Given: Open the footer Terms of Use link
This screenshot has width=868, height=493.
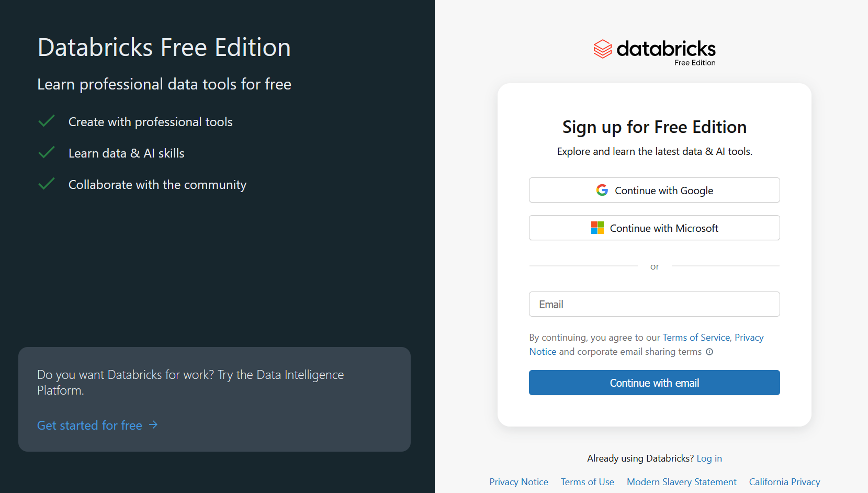Looking at the screenshot, I should click(x=588, y=482).
